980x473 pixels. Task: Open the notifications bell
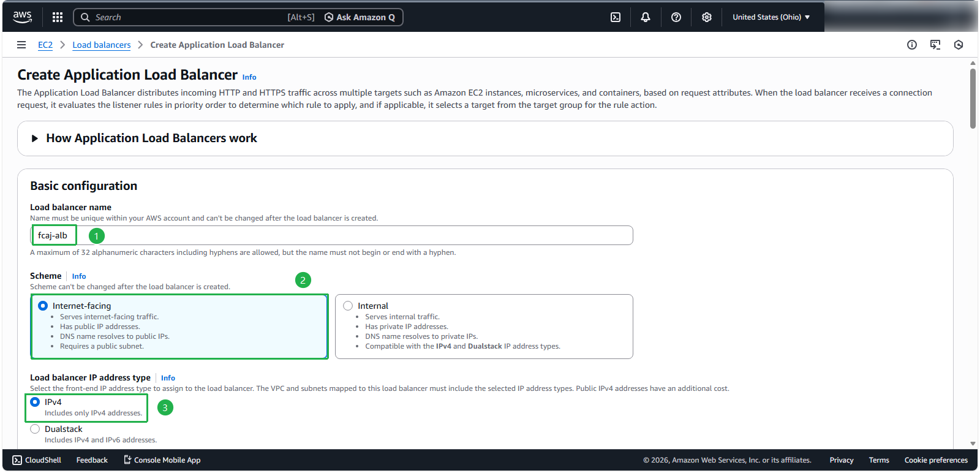(x=646, y=17)
